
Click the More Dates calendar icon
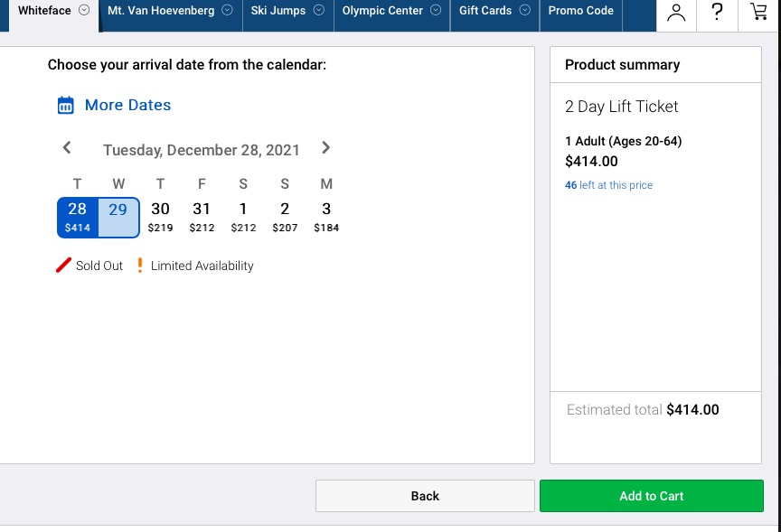click(x=65, y=106)
